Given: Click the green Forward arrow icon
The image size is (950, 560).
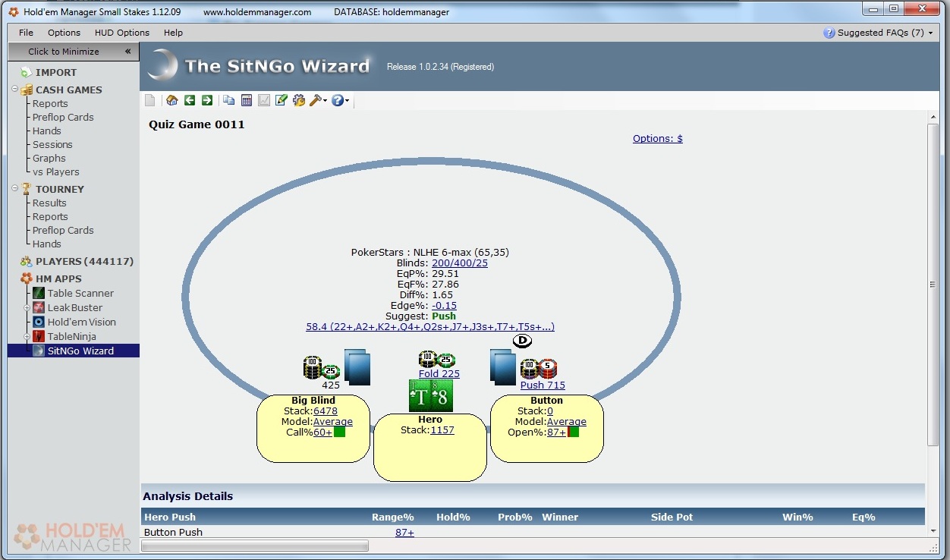Looking at the screenshot, I should click(206, 100).
